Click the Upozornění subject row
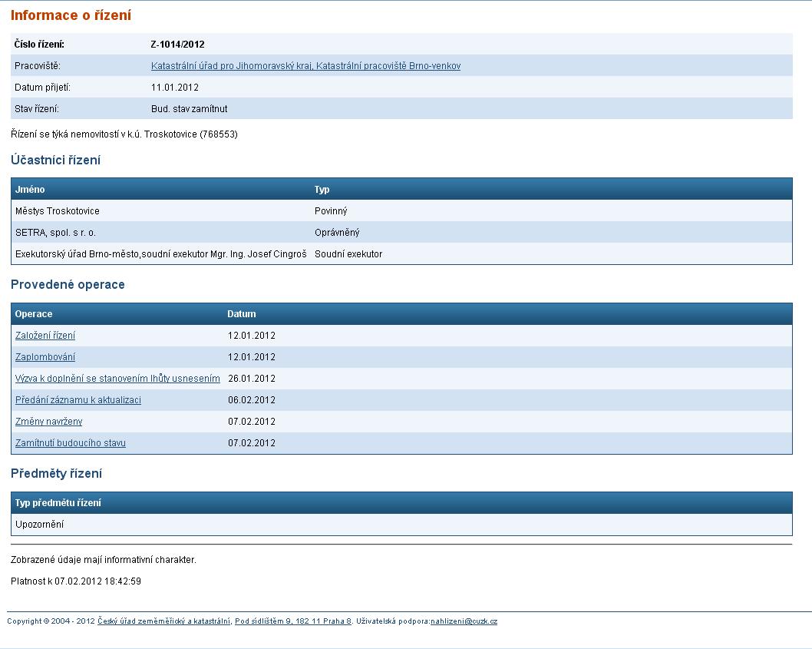Viewport: 812px width, 649px height. (x=40, y=525)
